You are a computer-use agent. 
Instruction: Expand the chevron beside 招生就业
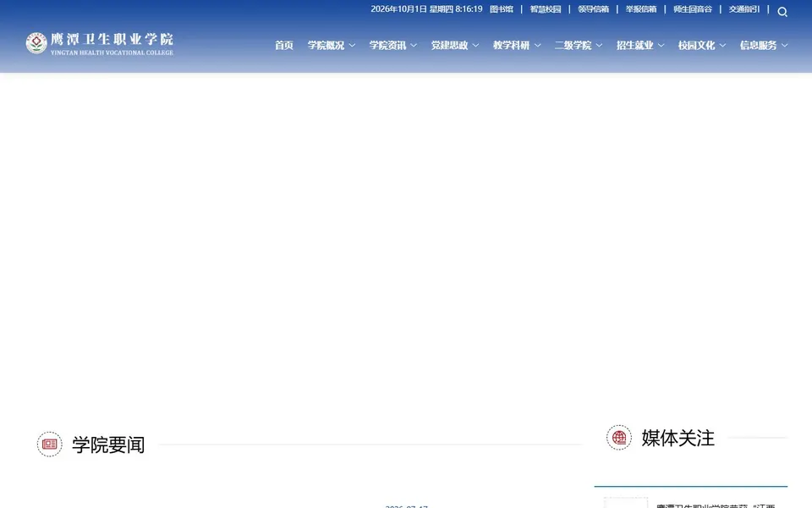661,45
